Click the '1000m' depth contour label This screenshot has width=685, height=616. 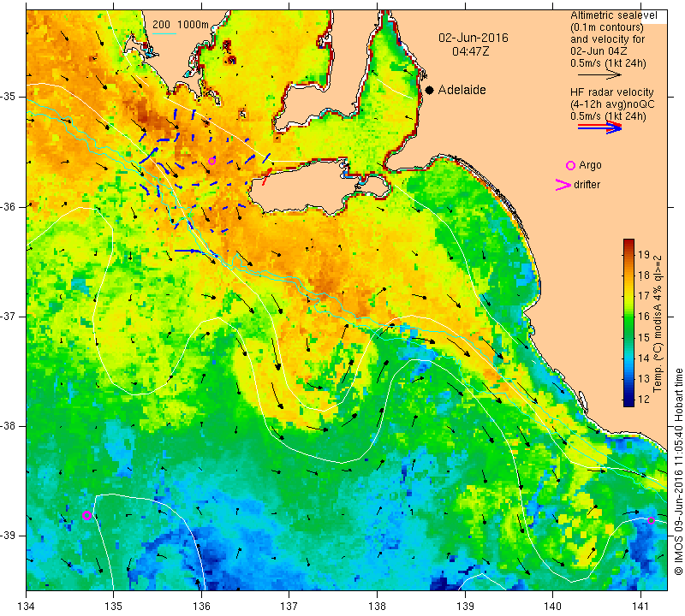pos(194,25)
